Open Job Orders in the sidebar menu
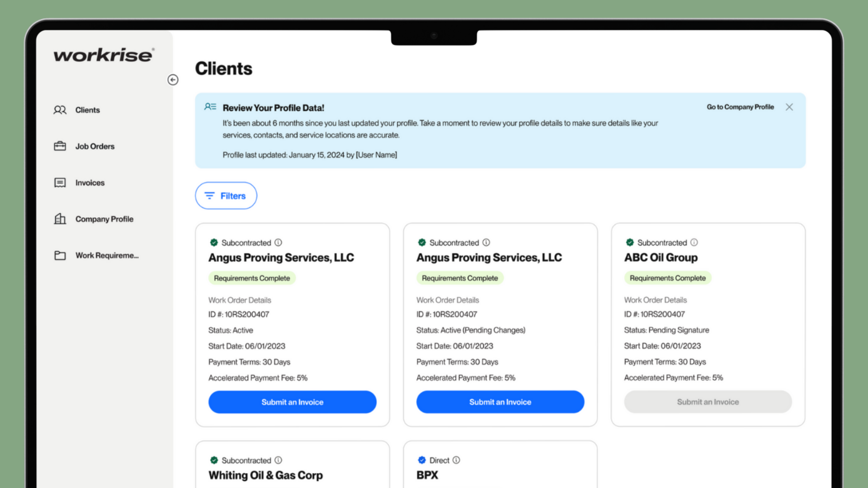The image size is (868, 488). click(95, 146)
